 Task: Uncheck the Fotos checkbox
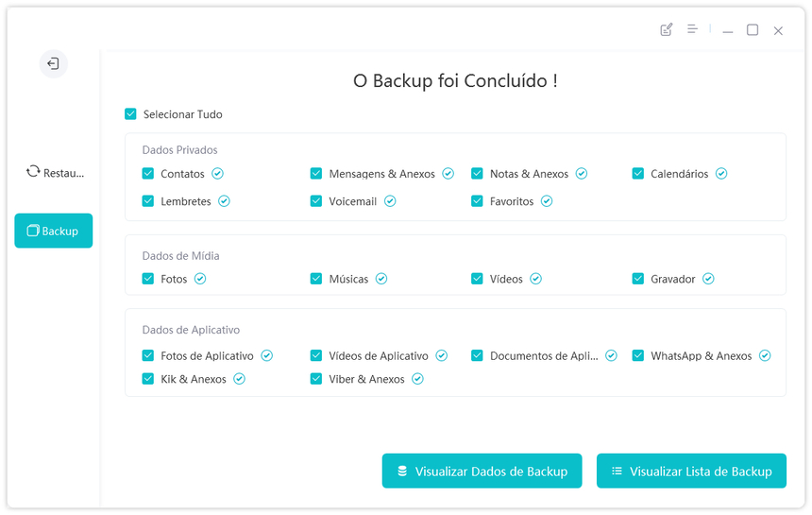tap(148, 279)
